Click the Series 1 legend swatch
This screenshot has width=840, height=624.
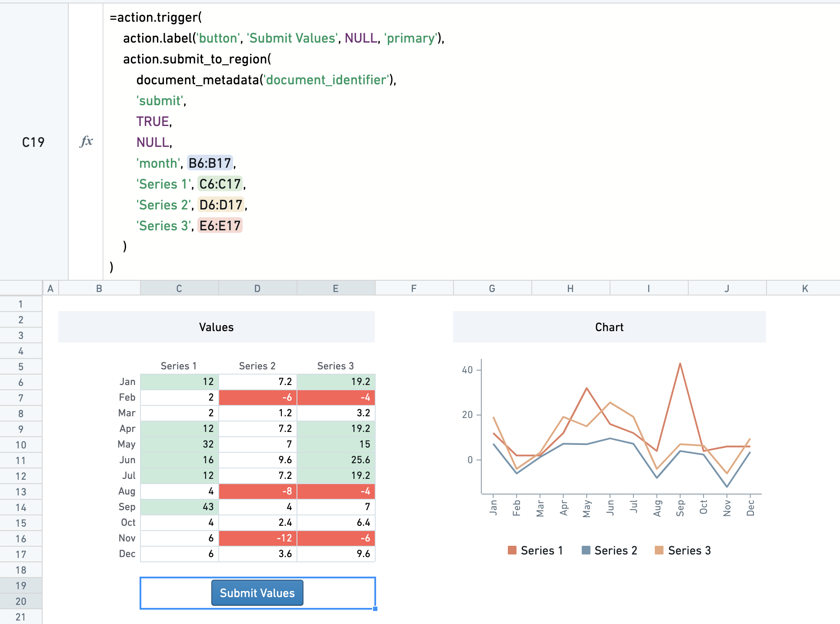[512, 550]
